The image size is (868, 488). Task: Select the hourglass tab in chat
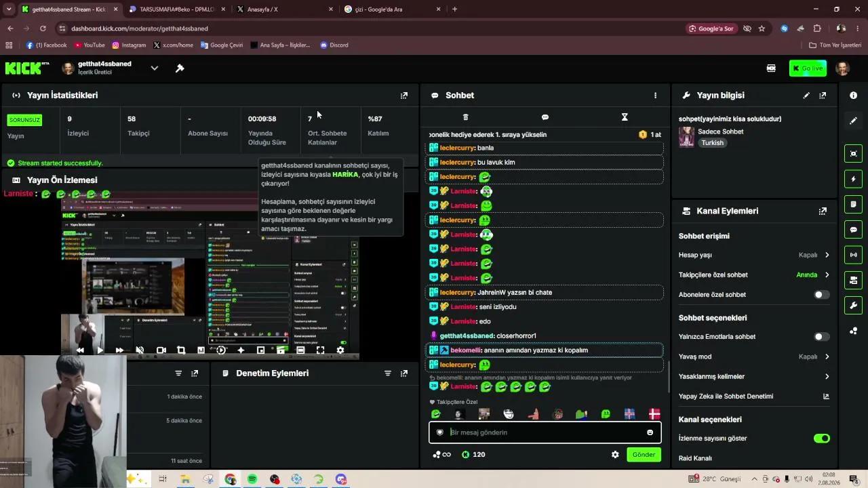pos(625,117)
